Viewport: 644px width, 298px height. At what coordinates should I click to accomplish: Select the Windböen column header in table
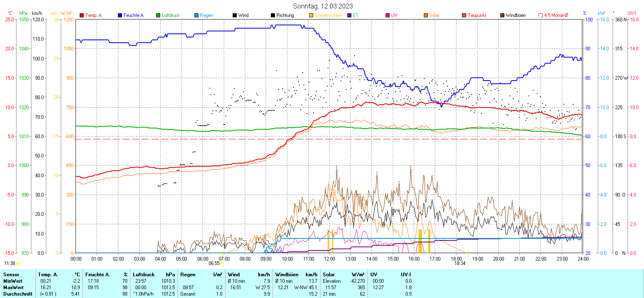pyautogui.click(x=287, y=275)
